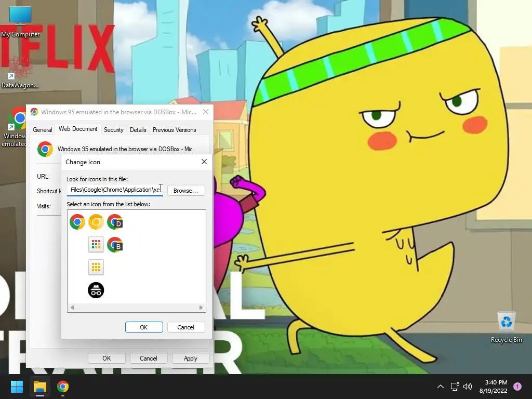Open the clock and date flyout

(x=493, y=387)
